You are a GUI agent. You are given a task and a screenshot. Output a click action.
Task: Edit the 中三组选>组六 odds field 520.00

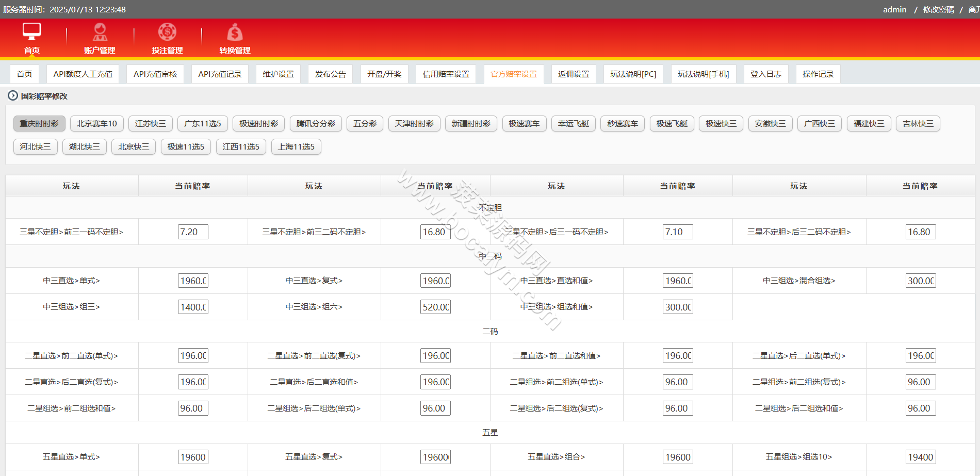pyautogui.click(x=435, y=307)
